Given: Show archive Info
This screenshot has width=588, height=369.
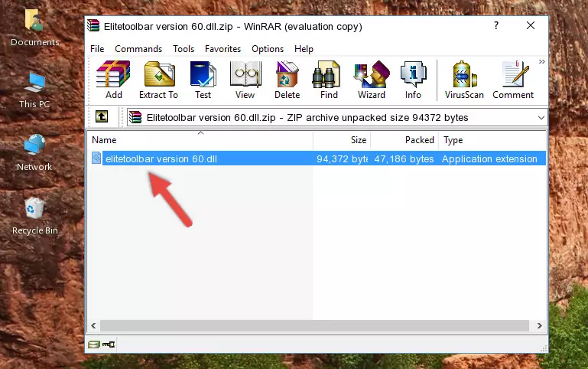Looking at the screenshot, I should point(413,80).
